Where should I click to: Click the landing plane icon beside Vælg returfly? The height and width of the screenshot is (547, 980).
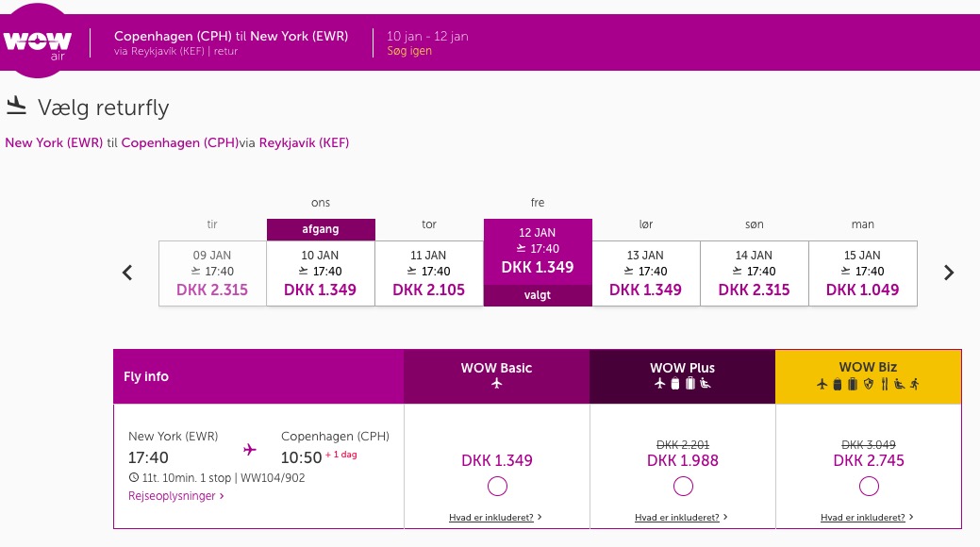click(x=16, y=106)
